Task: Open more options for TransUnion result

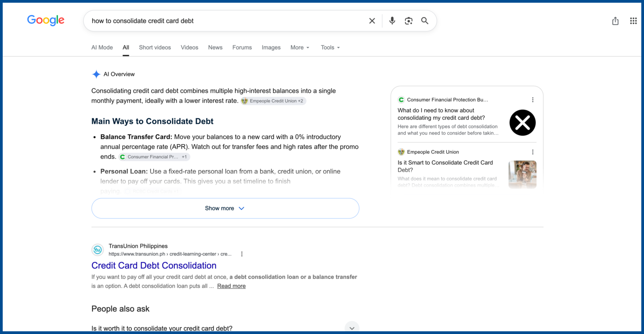Action: point(242,254)
